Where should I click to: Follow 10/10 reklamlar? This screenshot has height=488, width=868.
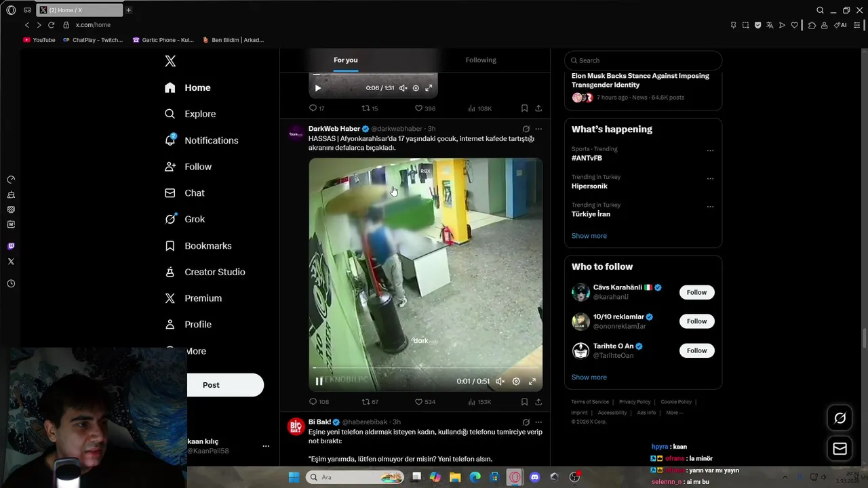(x=696, y=321)
